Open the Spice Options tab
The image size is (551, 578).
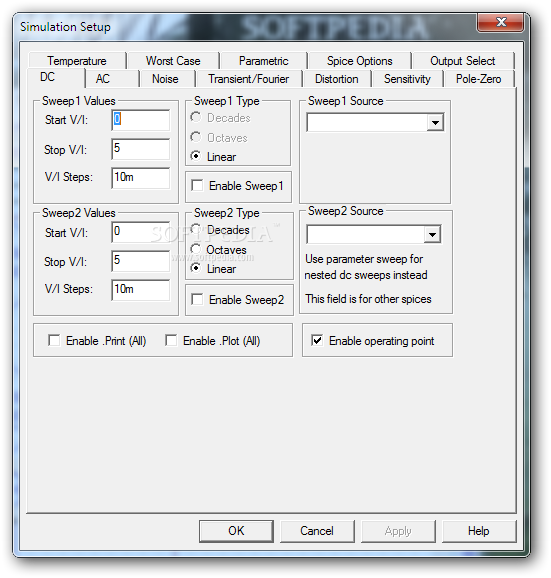[359, 60]
